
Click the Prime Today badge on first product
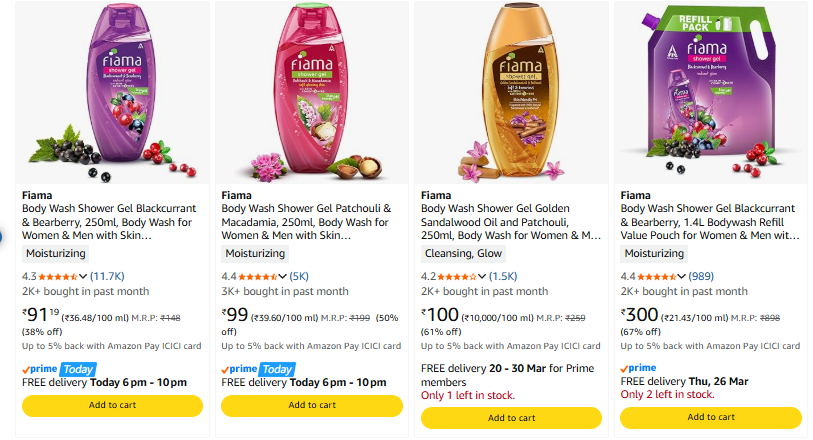tap(57, 369)
